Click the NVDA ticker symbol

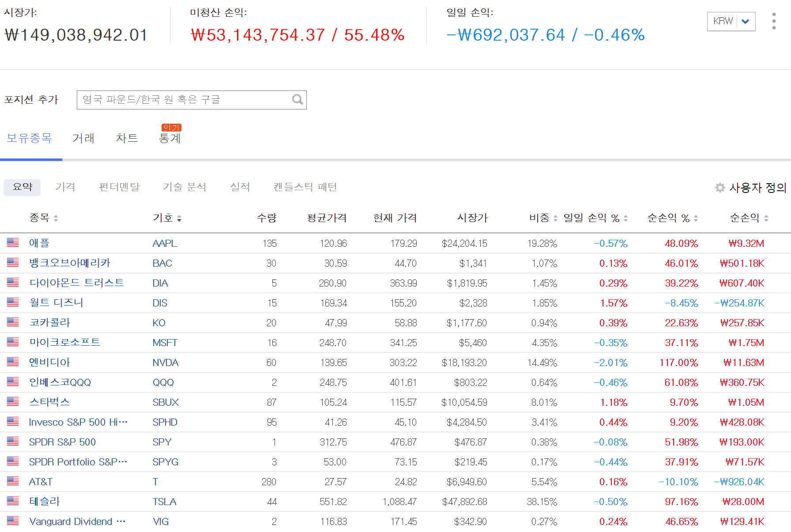coord(166,362)
